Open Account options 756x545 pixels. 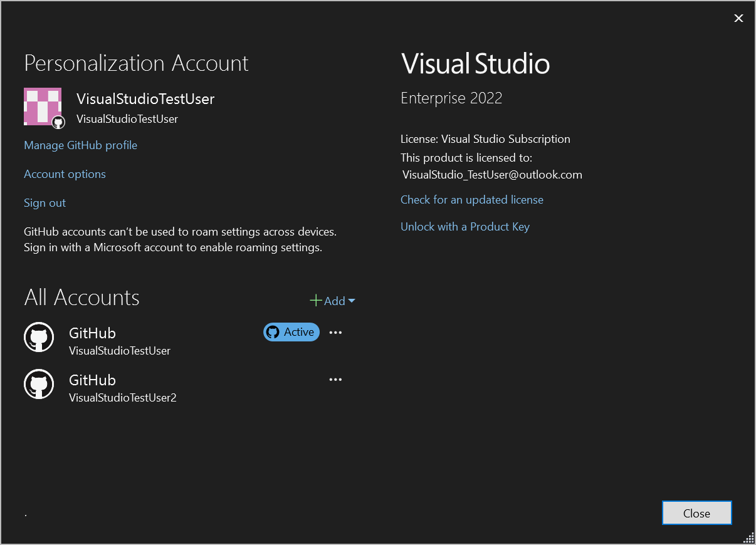click(65, 174)
